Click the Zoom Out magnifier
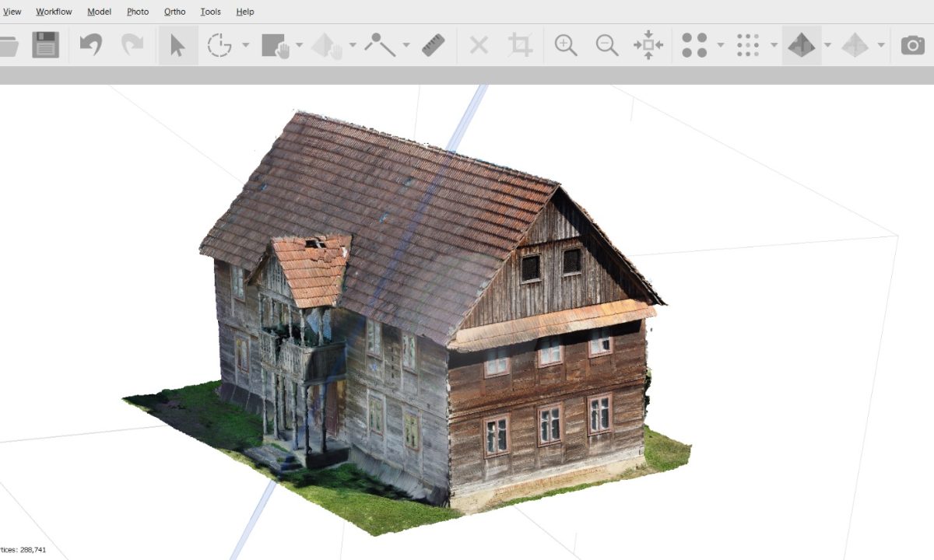This screenshot has height=560, width=934. coord(607,45)
